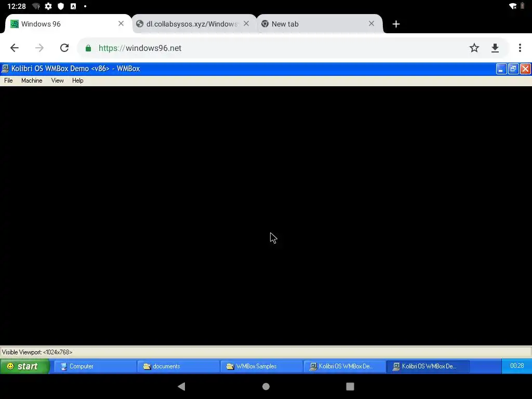This screenshot has width=532, height=399.
Task: Open the Help menu in WMBox
Action: 78,81
